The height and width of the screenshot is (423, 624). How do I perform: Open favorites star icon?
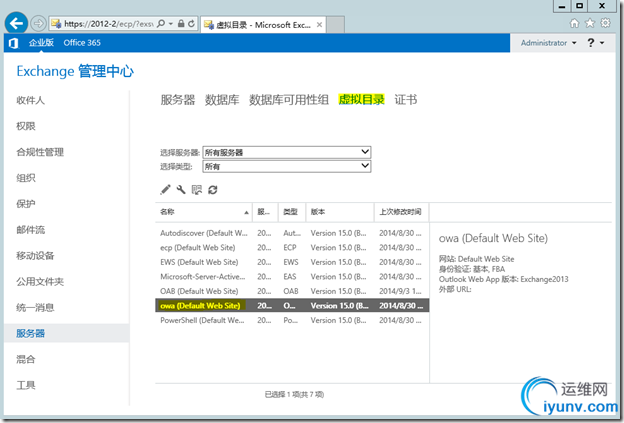click(x=590, y=23)
